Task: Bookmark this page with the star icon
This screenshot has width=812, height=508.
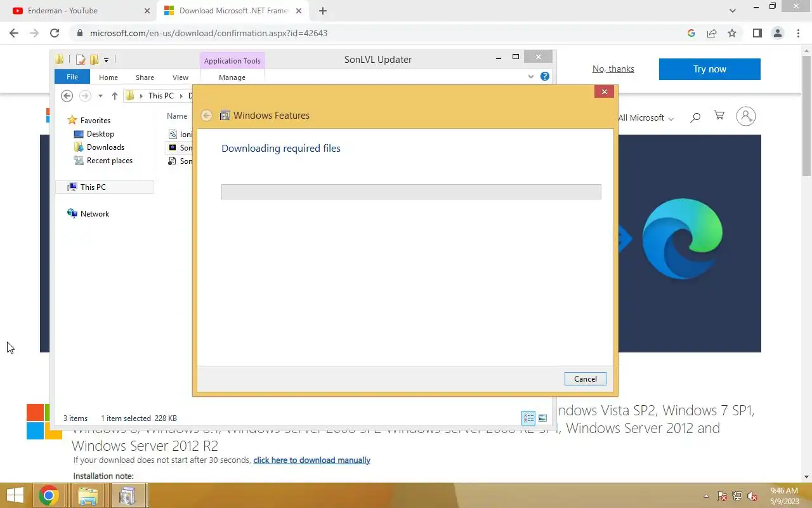Action: coord(732,33)
